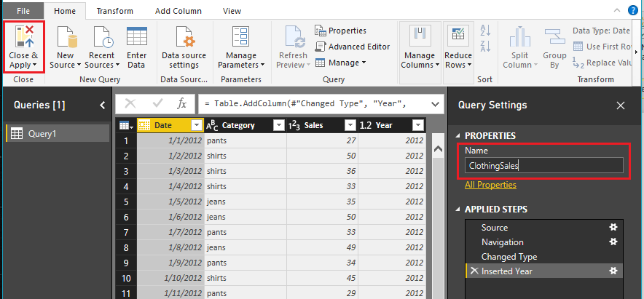
Task: Launch the Advanced Editor
Action: [353, 47]
